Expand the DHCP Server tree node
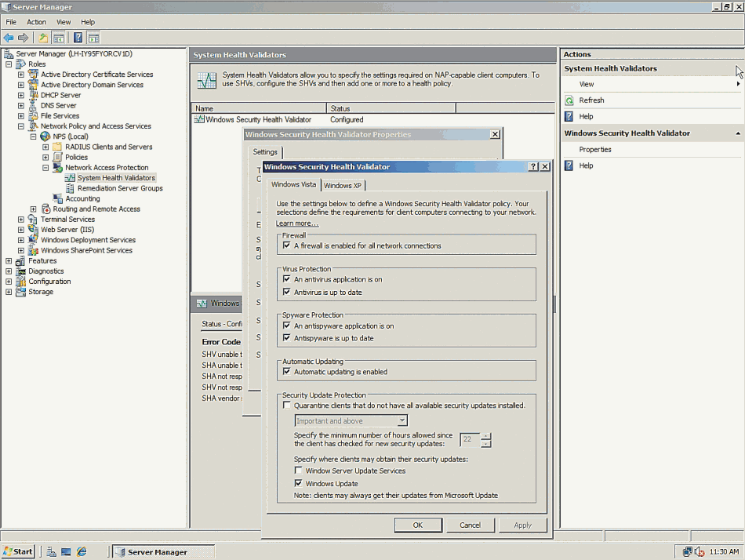The height and width of the screenshot is (560, 745). (21, 95)
